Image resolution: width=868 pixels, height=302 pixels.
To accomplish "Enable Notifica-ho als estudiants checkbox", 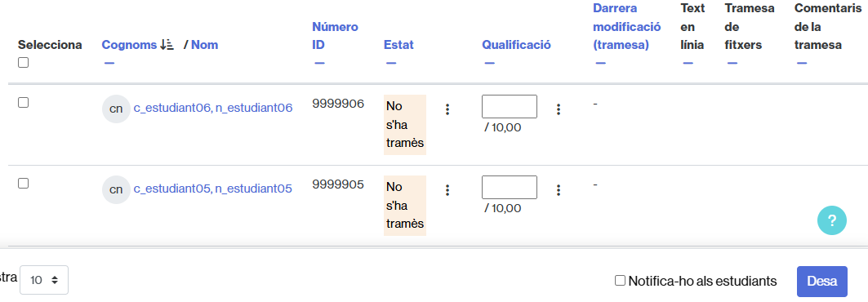I will [x=620, y=281].
